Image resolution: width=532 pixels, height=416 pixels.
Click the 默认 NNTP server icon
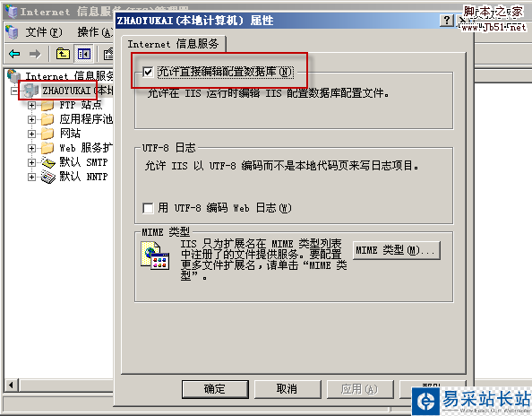(48, 177)
